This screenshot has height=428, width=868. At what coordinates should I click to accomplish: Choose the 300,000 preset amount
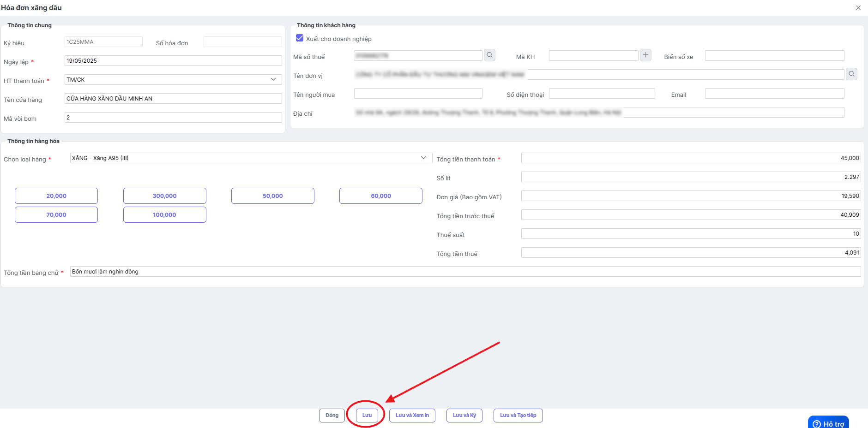click(165, 196)
